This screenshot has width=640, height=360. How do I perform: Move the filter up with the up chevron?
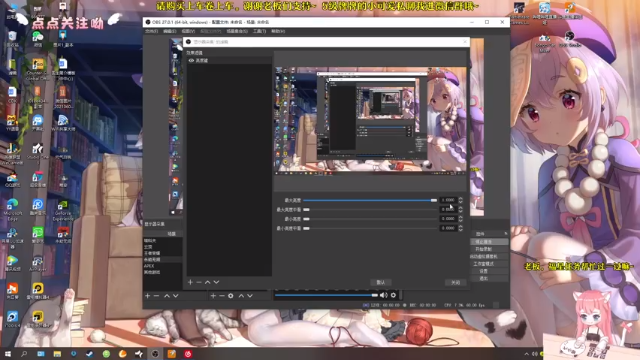pyautogui.click(x=208, y=282)
